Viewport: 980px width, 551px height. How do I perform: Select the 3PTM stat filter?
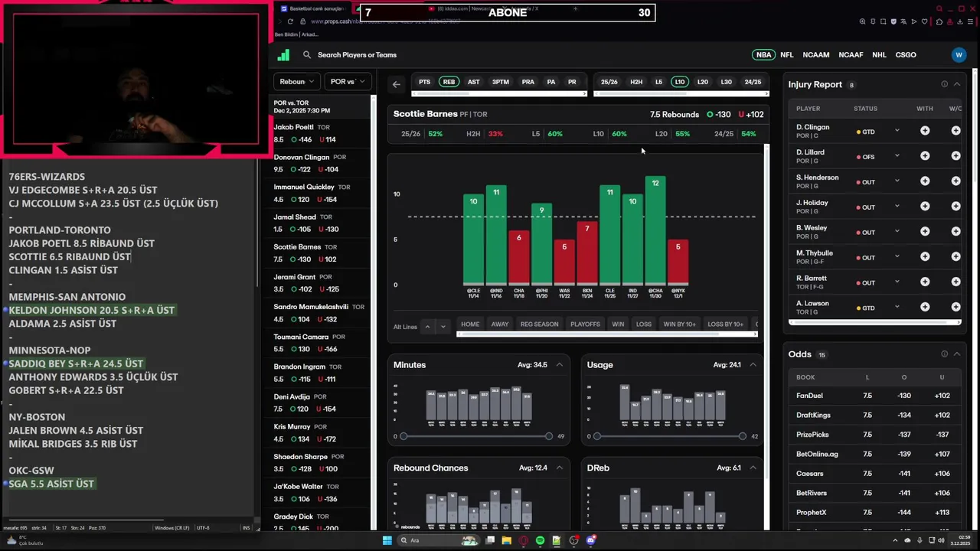pyautogui.click(x=501, y=82)
